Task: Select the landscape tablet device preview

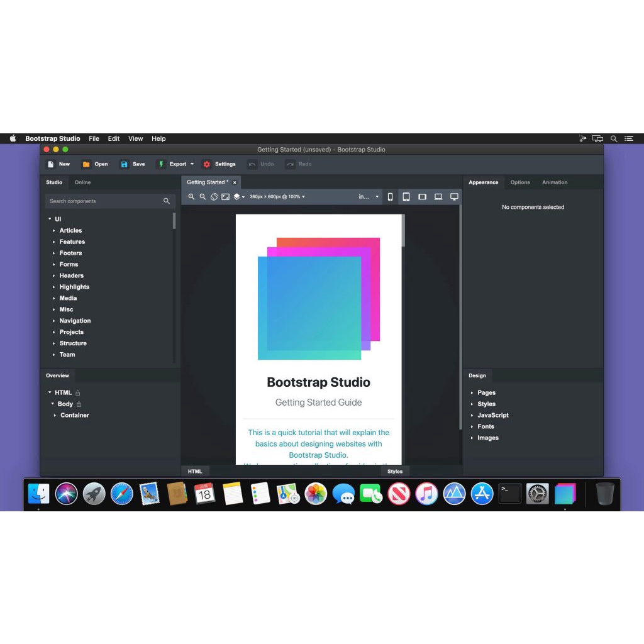Action: 422,197
